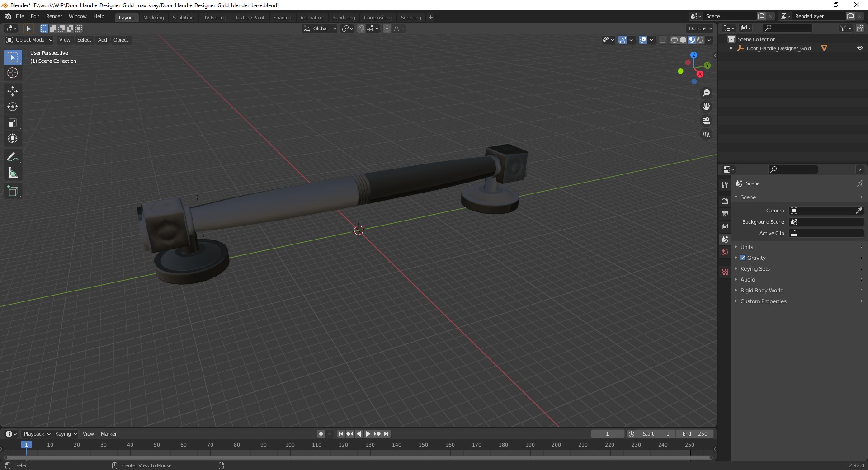The width and height of the screenshot is (868, 470).
Task: Click the X axis on navigation gizmo
Action: (700, 74)
